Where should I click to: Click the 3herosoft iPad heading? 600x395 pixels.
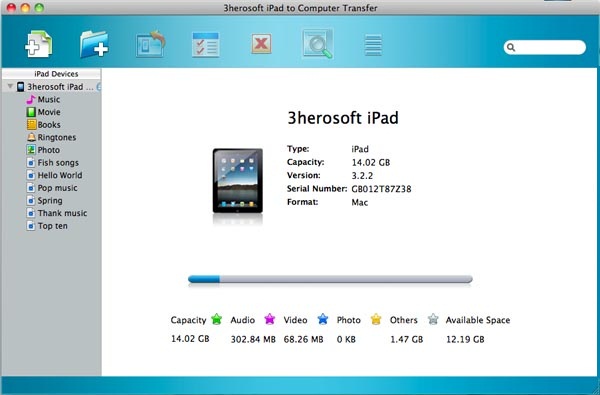pyautogui.click(x=343, y=118)
